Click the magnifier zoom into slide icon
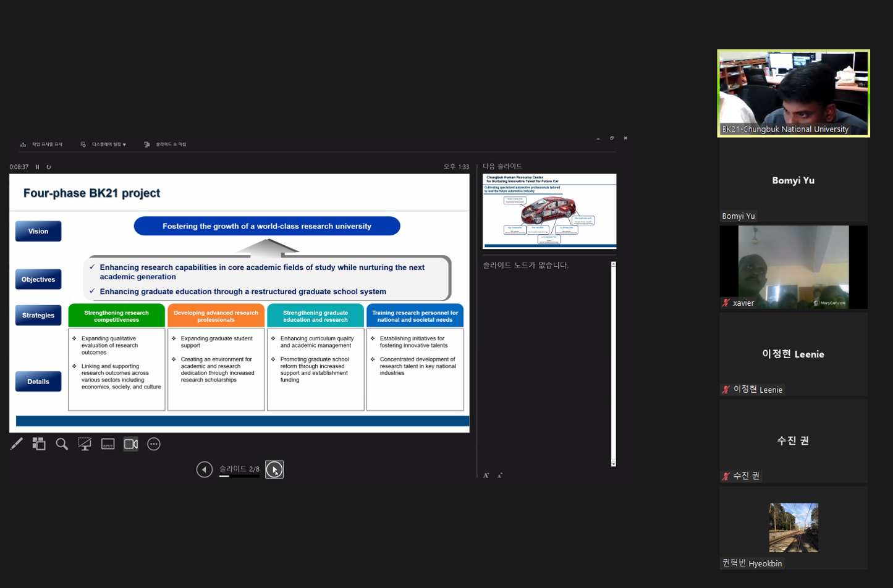 pos(62,444)
